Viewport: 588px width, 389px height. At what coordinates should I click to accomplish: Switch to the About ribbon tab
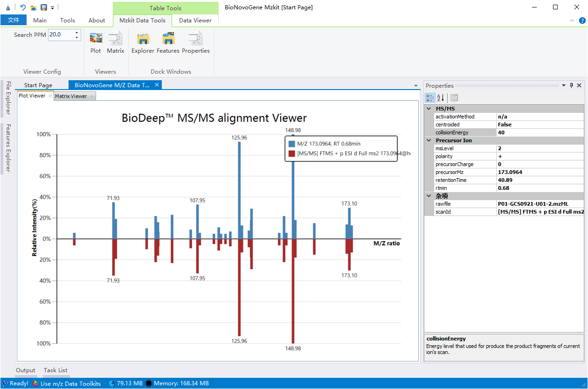point(97,20)
